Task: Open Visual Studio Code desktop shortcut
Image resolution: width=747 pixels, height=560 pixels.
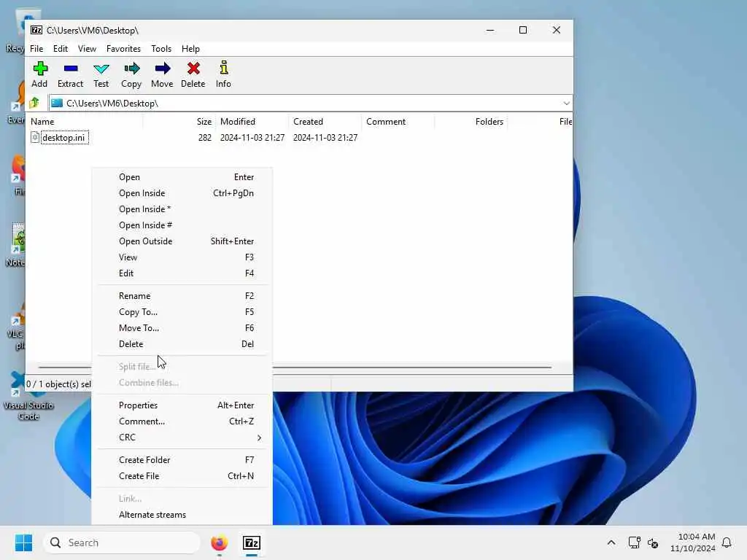Action: click(x=28, y=394)
